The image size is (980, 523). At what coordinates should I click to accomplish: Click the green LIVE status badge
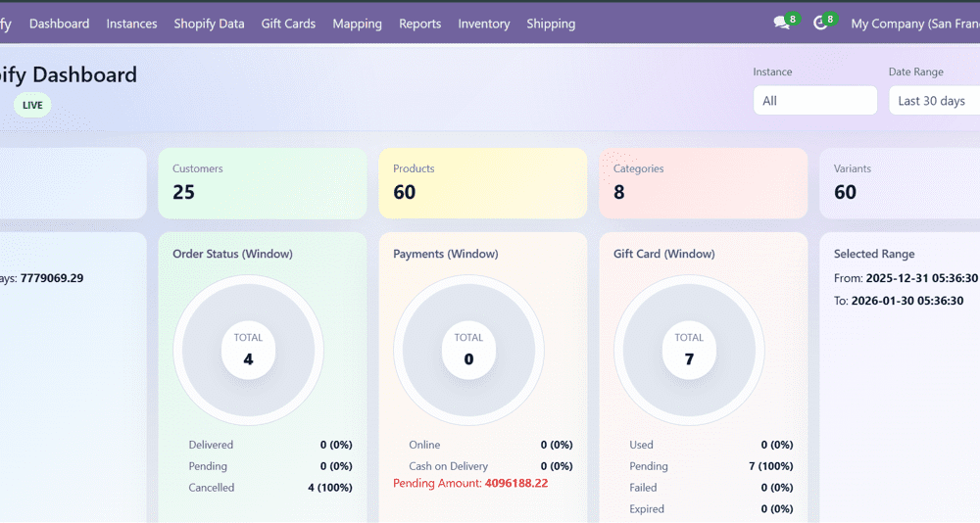(x=32, y=105)
